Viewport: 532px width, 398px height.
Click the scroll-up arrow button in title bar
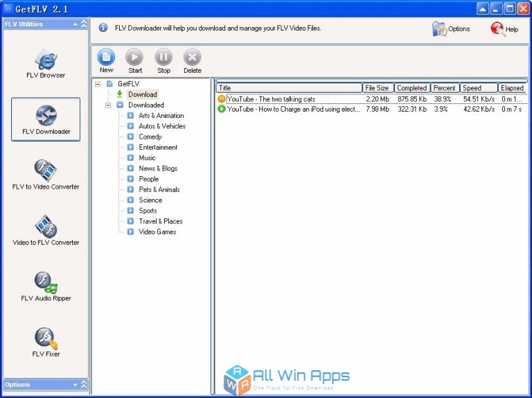point(482,8)
